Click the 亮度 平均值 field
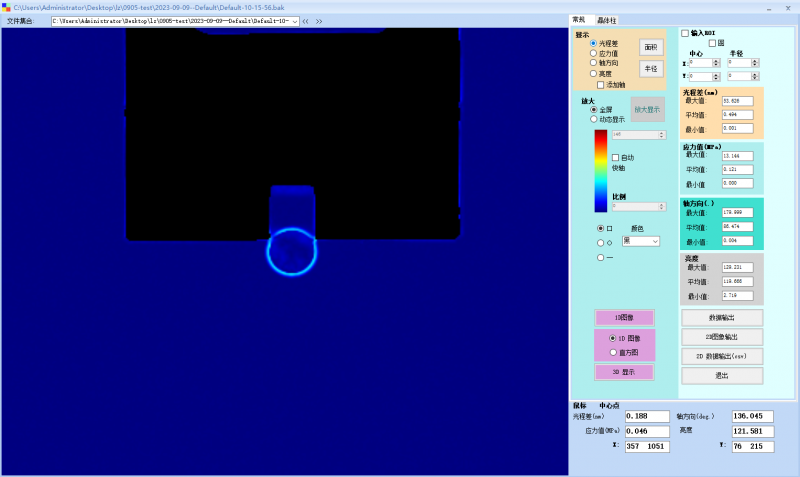This screenshot has height=477, width=800. point(737,281)
